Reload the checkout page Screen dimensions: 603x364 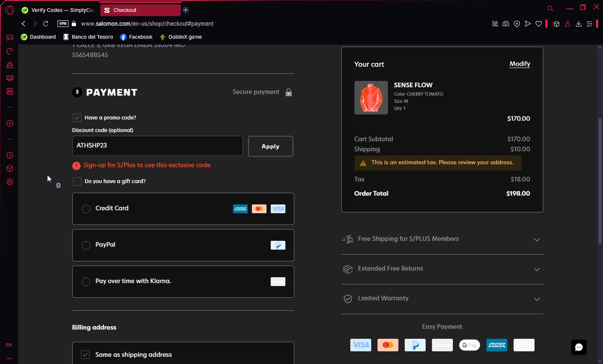[x=46, y=24]
